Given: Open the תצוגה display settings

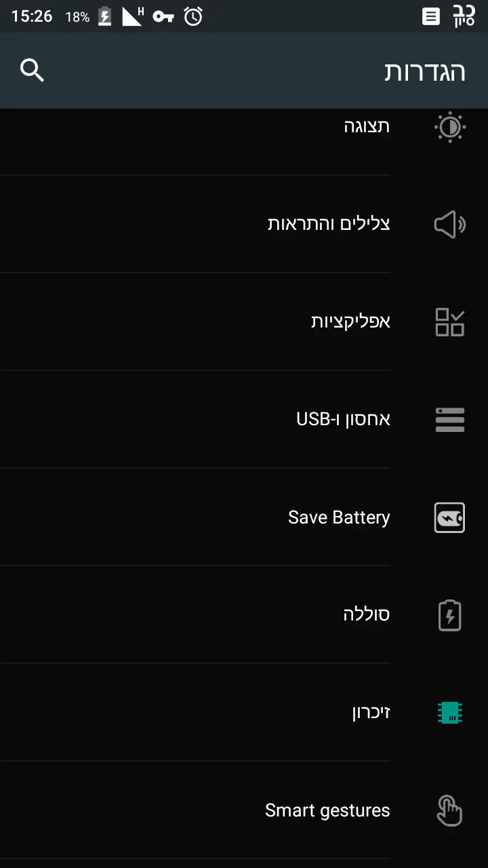Looking at the screenshot, I should [366, 127].
